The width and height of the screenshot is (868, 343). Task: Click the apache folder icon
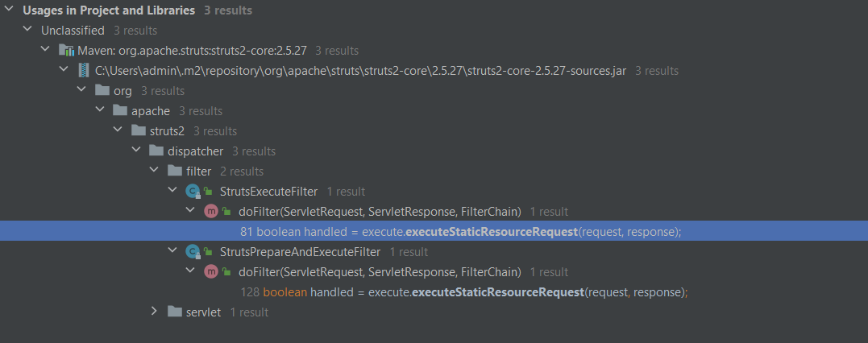119,110
